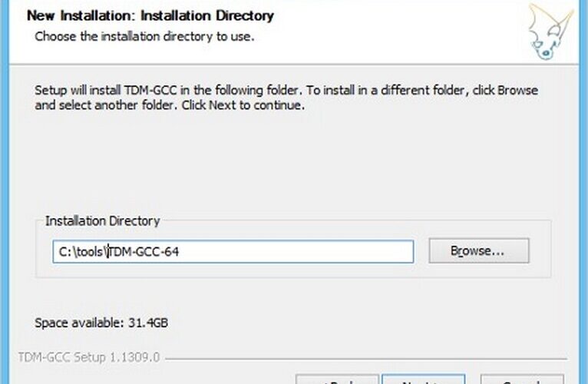Image resolution: width=588 pixels, height=384 pixels.
Task: Click the Browse... button
Action: pos(479,250)
